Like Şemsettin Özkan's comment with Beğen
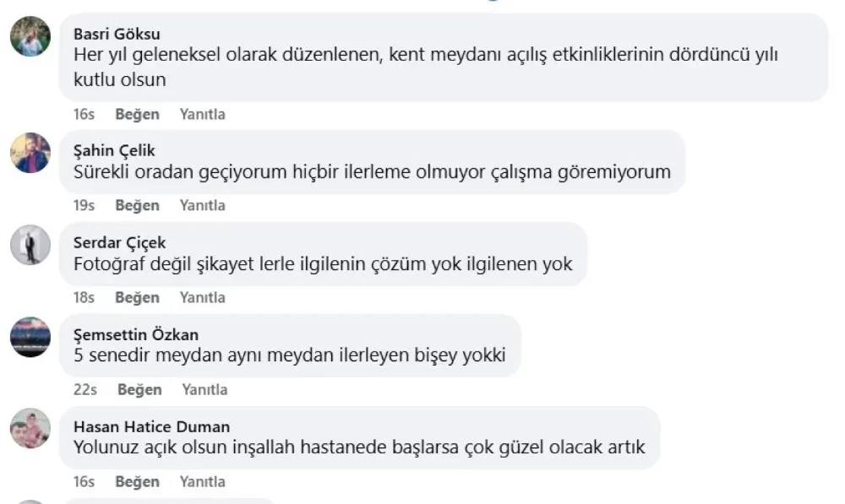Screen dimensions: 845x504 [x=139, y=390]
